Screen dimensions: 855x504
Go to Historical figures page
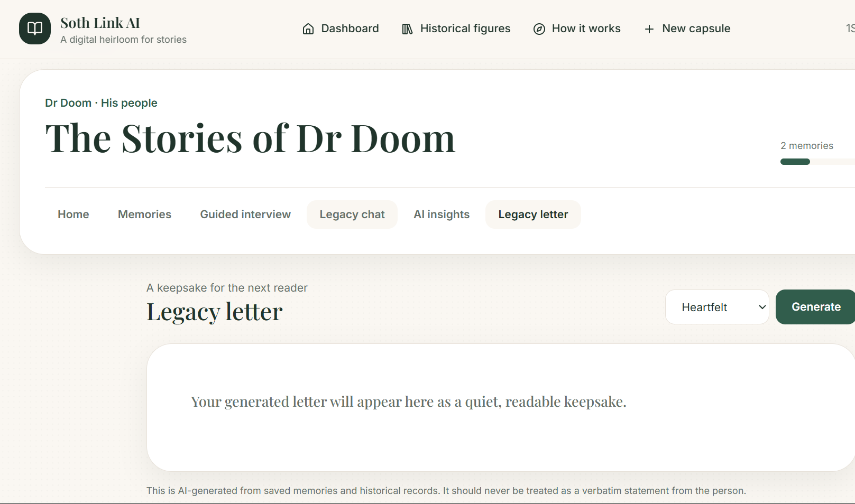pyautogui.click(x=456, y=29)
